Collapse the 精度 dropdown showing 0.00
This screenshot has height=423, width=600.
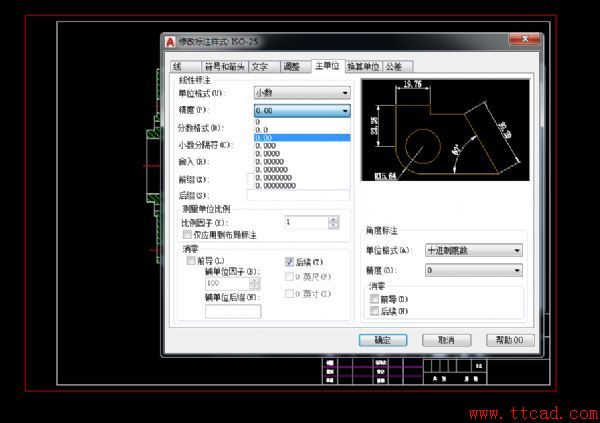pyautogui.click(x=302, y=111)
